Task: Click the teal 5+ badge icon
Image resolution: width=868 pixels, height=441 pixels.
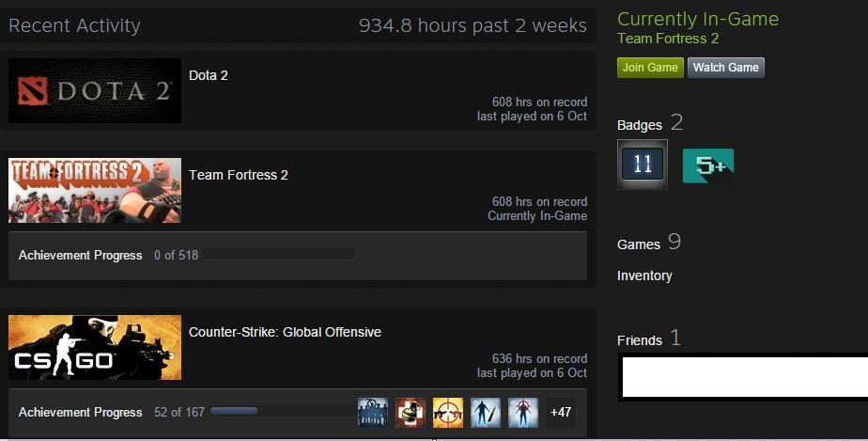Action: [708, 165]
